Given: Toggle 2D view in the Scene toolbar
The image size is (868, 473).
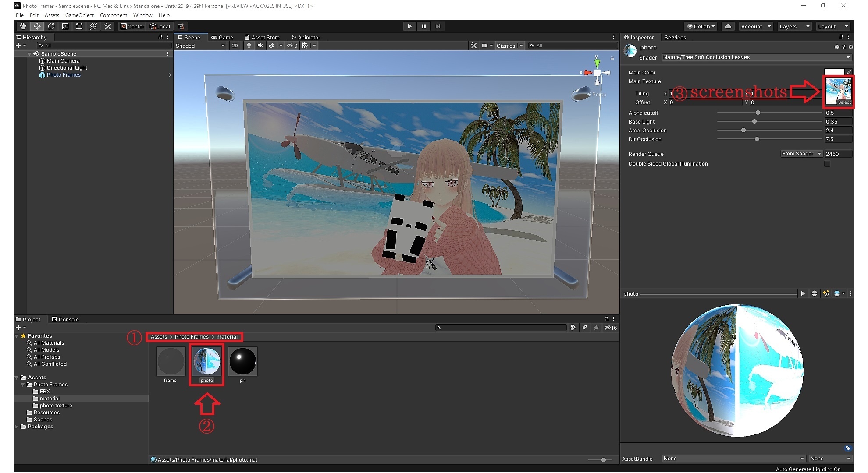Looking at the screenshot, I should coord(235,46).
